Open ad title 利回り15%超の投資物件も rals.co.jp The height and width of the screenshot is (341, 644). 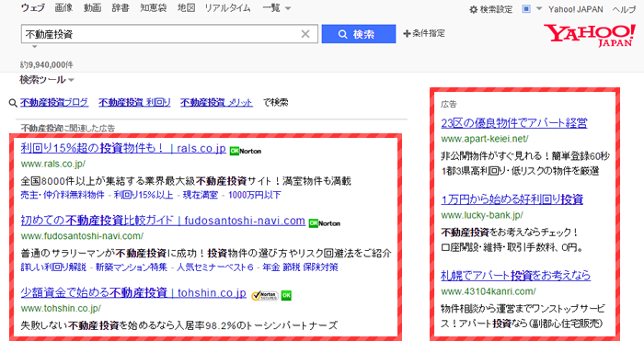tap(123, 148)
